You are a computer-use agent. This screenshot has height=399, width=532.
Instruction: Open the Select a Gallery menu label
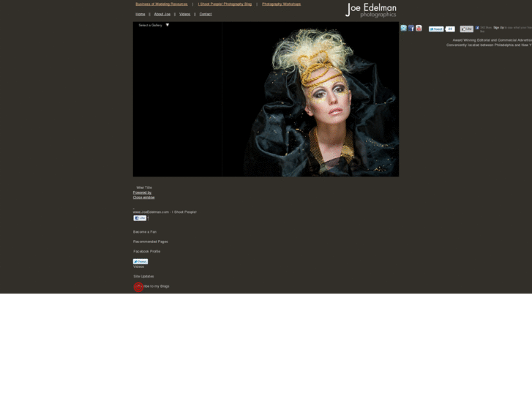(150, 25)
